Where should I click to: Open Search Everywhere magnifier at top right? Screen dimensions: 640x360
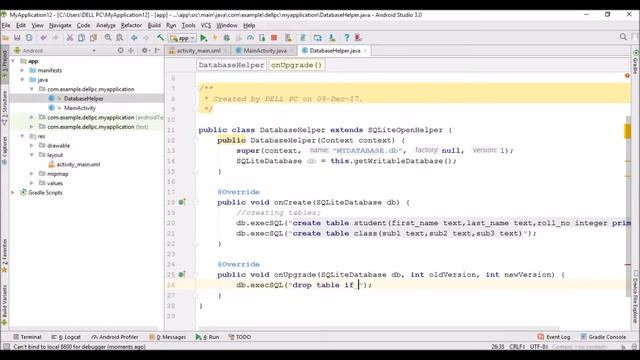tap(623, 37)
